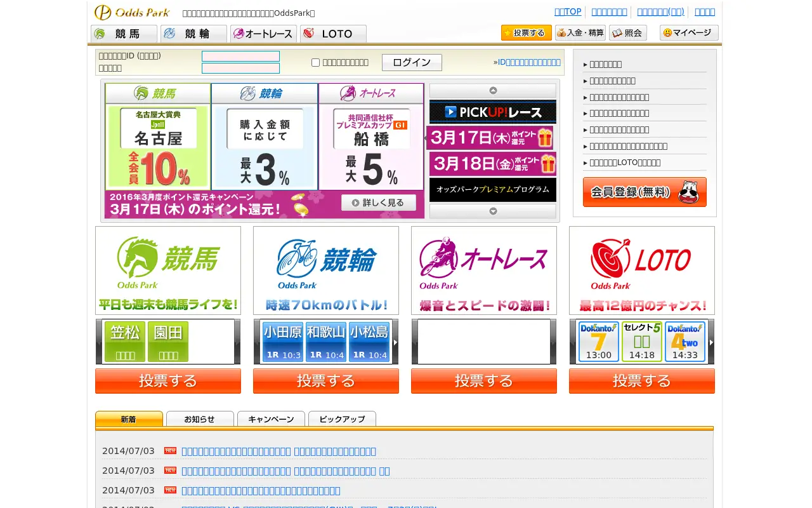Click the ログイン button
The width and height of the screenshot is (812, 508).
[412, 62]
